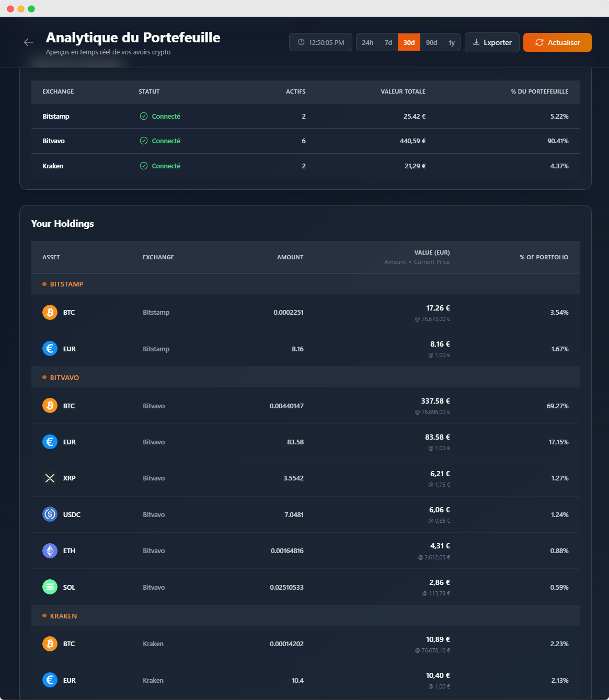
Task: Click the Kraken BTC coin icon
Action: tap(50, 644)
